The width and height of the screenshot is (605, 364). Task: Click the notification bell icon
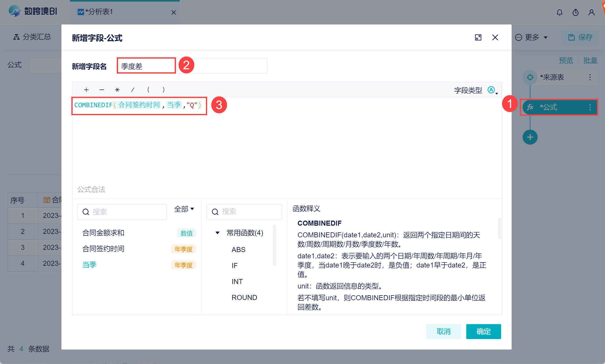click(560, 12)
